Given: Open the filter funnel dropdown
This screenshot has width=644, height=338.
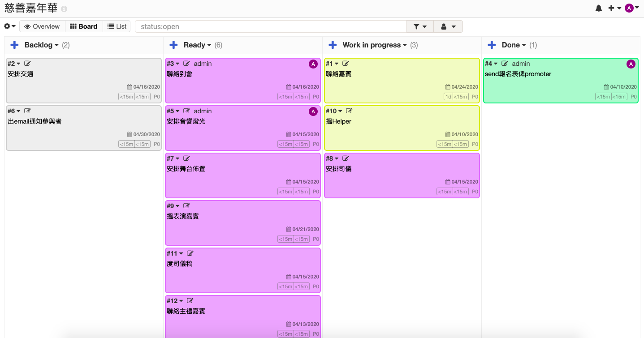Looking at the screenshot, I should pyautogui.click(x=420, y=26).
